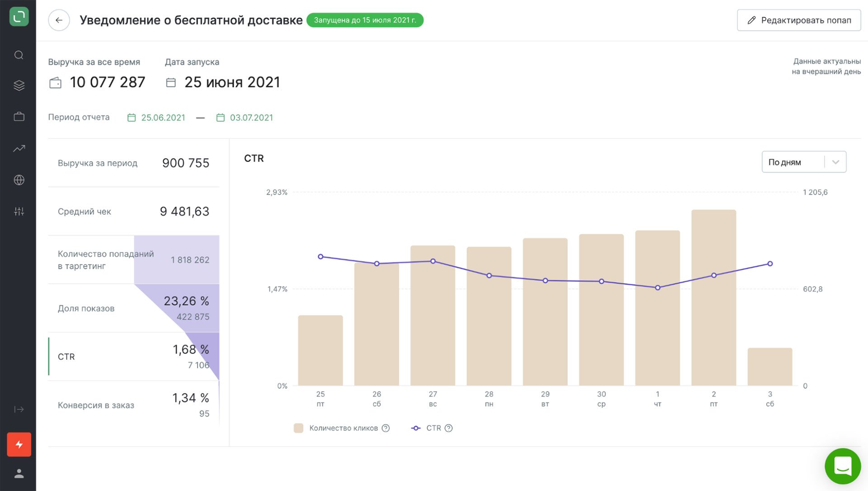Click the Период отчета label
868x491 pixels.
point(79,117)
